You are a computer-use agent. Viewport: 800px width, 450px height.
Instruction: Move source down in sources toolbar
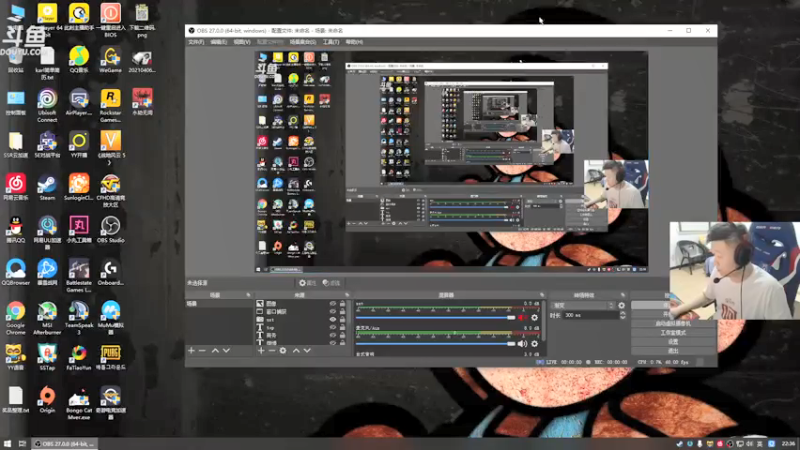[307, 351]
